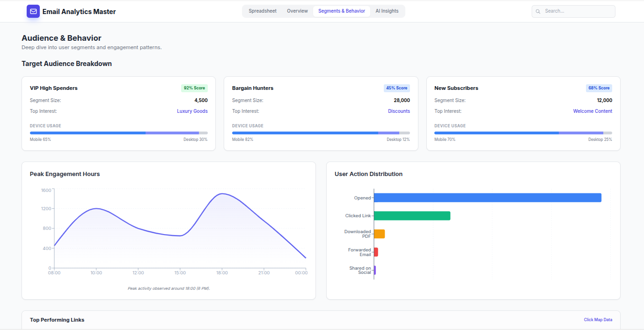644x331 pixels.
Task: Click the Luxury Goods interest link
Action: click(192, 111)
